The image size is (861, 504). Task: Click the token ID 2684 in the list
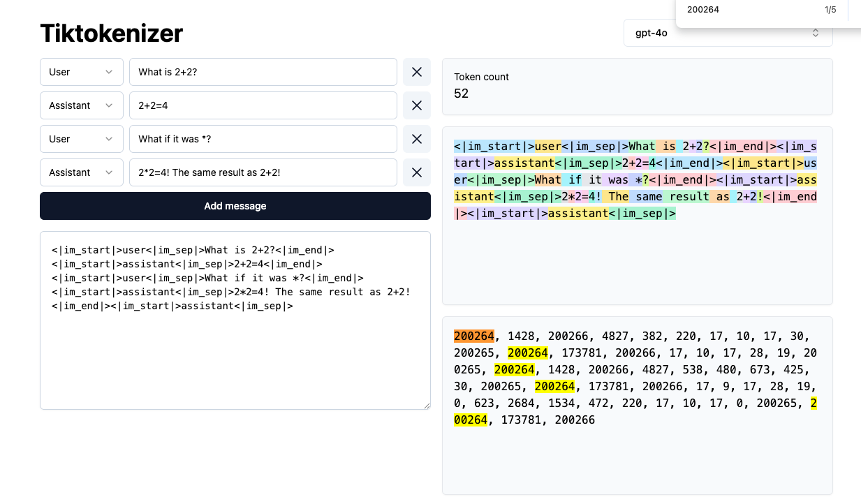pyautogui.click(x=522, y=403)
